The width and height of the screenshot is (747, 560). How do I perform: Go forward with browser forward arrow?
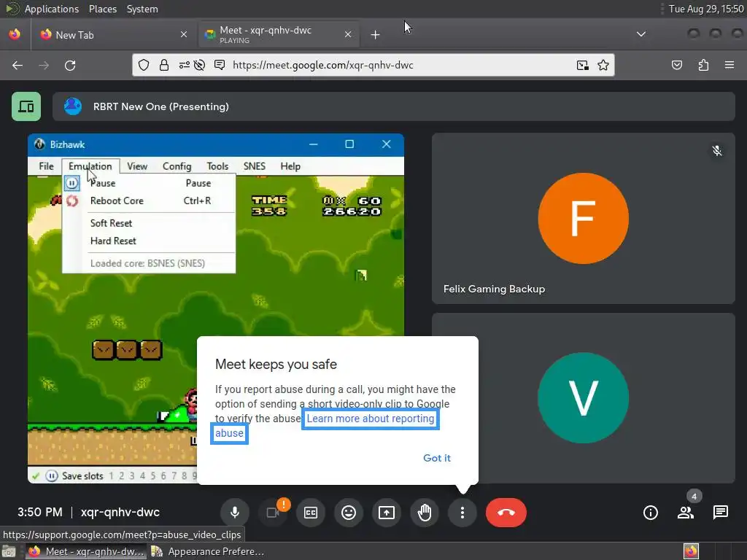pyautogui.click(x=44, y=65)
